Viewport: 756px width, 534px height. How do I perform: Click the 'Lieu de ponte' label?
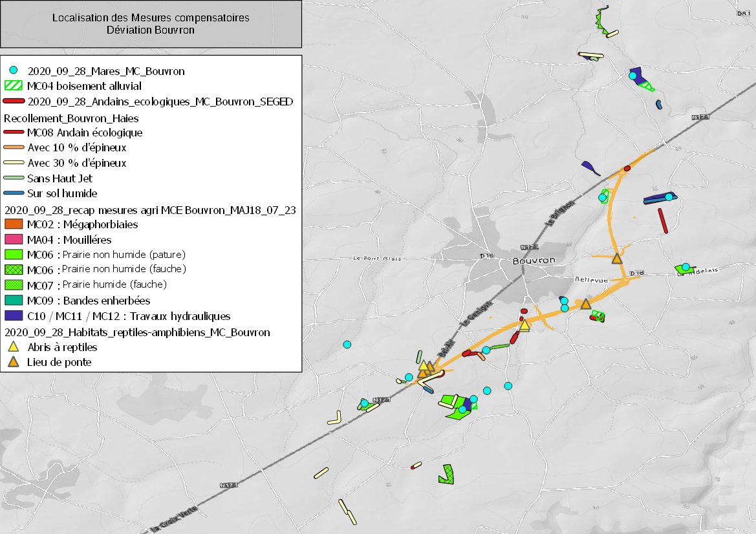coord(59,362)
